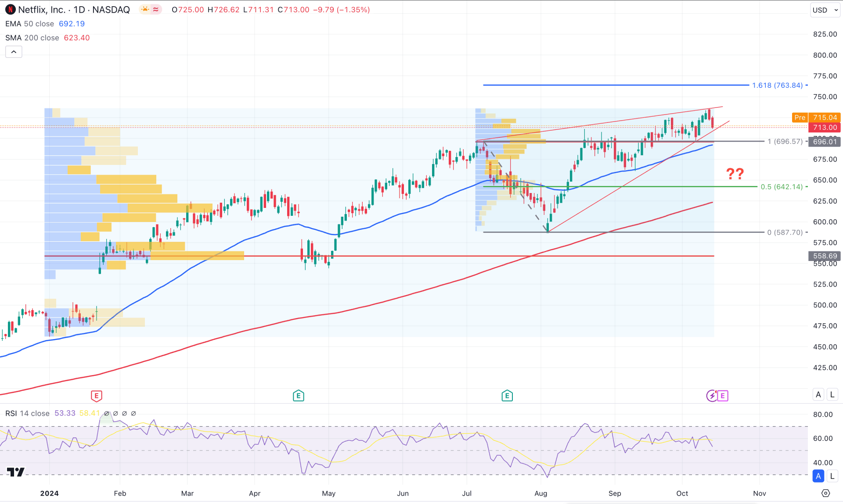Select the SMA 200 close legend

click(32, 38)
